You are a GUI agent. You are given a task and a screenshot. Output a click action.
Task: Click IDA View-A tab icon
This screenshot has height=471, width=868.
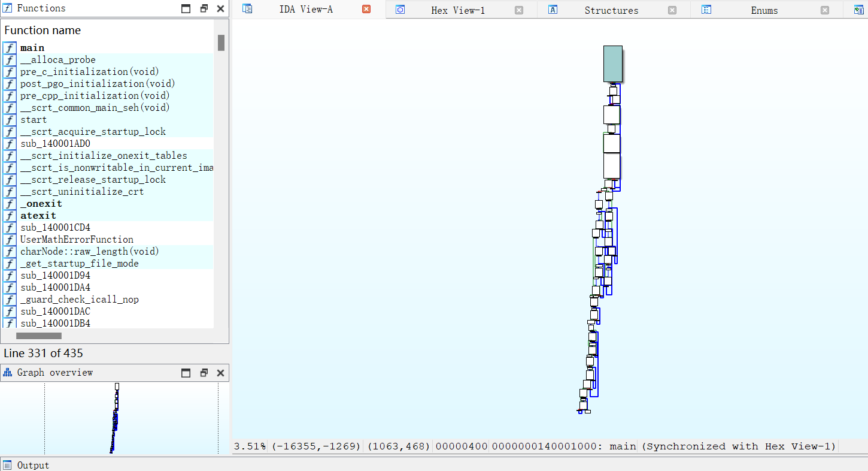247,9
